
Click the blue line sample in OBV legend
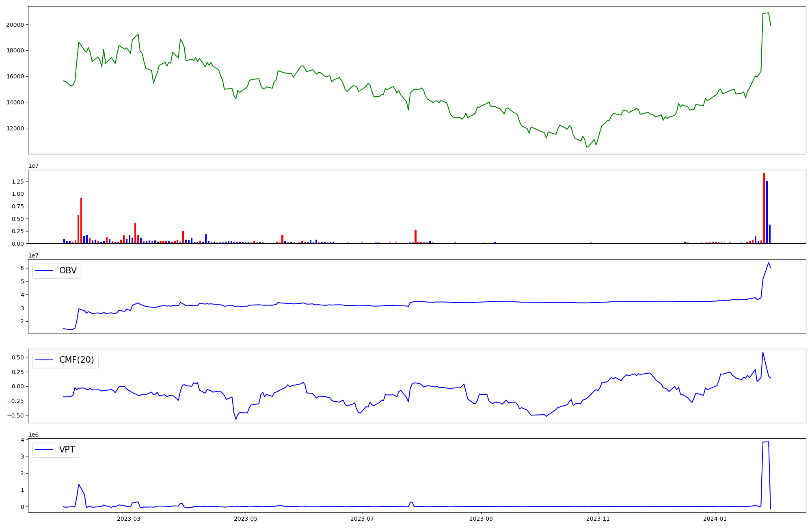45,271
